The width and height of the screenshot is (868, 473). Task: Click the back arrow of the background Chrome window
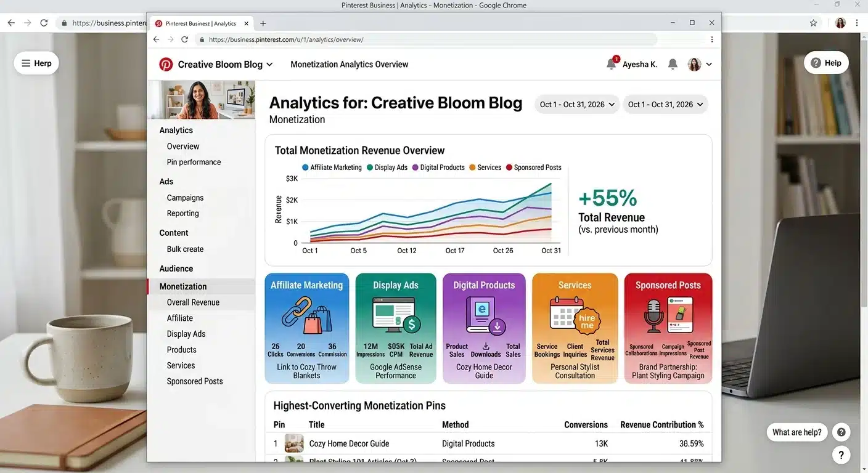(10, 23)
